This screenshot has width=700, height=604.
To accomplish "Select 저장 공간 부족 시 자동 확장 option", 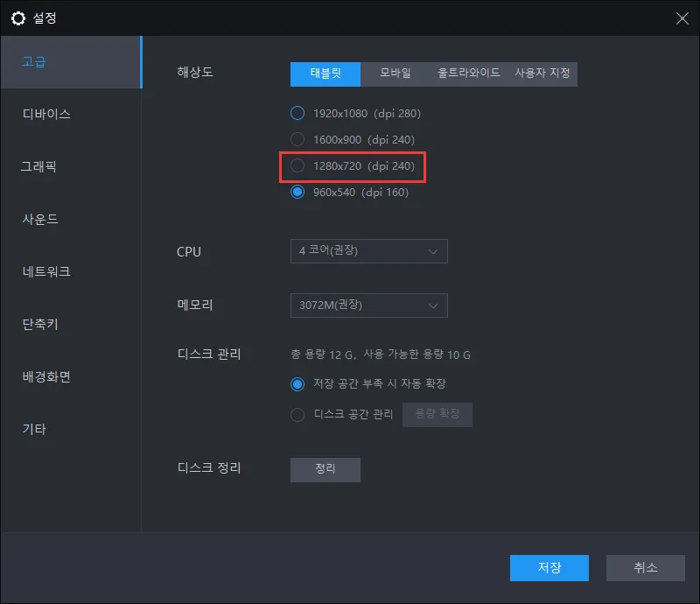I will [367, 383].
